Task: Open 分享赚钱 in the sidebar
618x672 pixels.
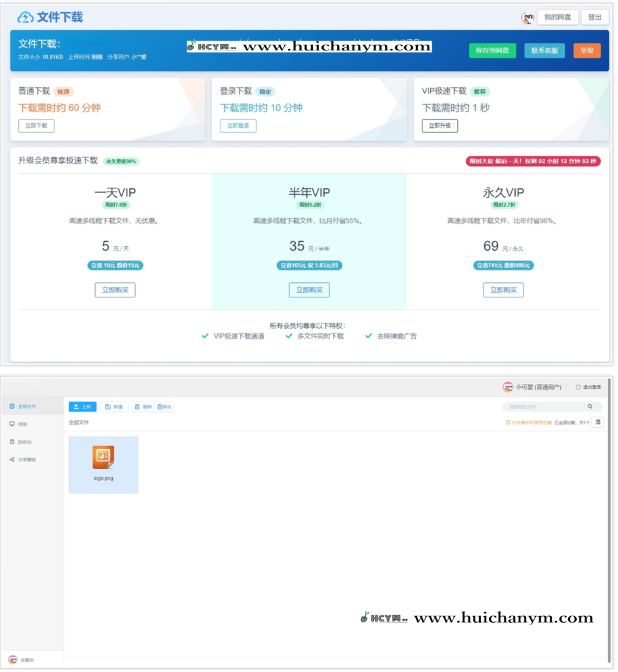Action: pyautogui.click(x=26, y=459)
